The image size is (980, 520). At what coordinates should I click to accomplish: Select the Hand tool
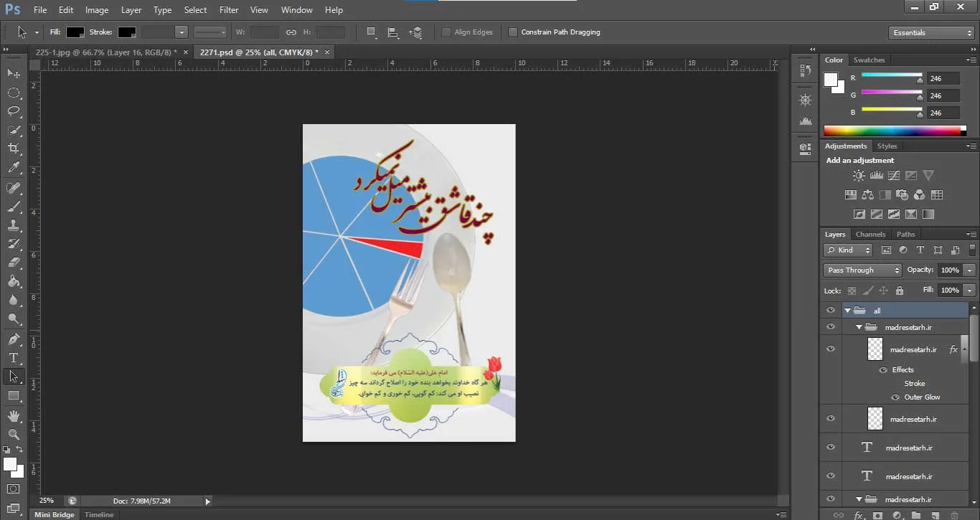(x=14, y=415)
